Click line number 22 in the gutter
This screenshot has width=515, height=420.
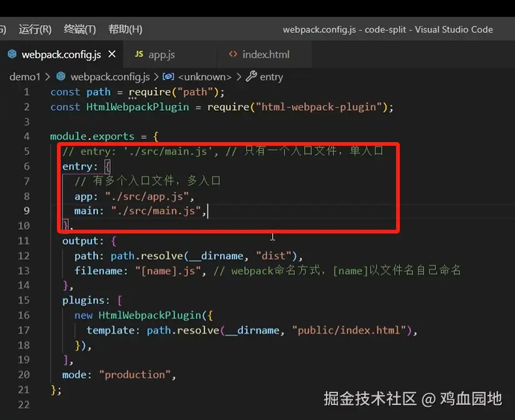[x=24, y=404]
